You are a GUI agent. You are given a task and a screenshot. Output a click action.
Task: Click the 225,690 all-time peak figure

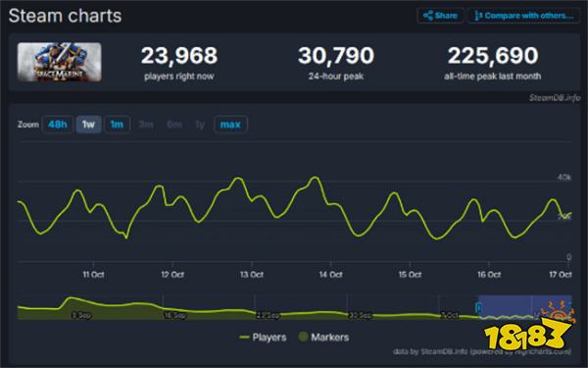pos(493,56)
